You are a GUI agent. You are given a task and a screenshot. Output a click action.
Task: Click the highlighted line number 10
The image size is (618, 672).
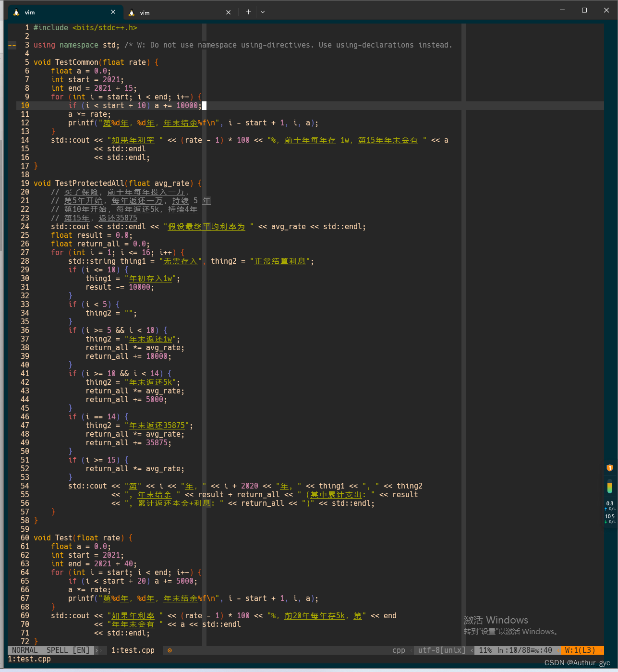pyautogui.click(x=25, y=106)
